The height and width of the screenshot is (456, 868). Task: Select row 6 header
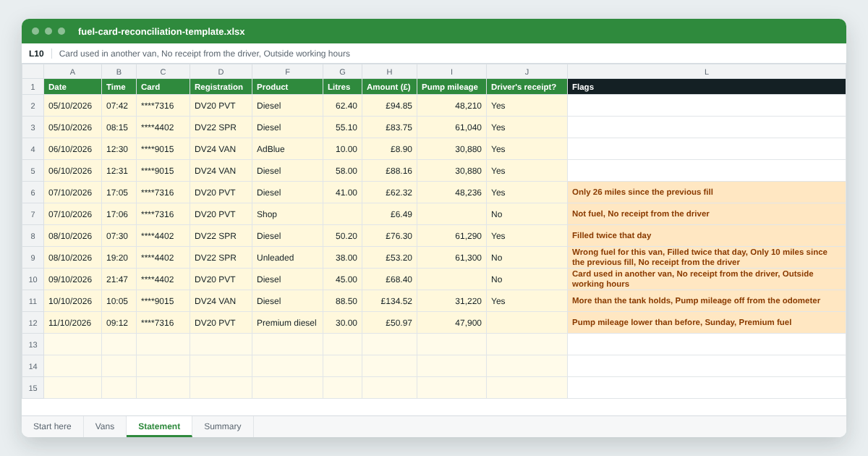tap(33, 193)
